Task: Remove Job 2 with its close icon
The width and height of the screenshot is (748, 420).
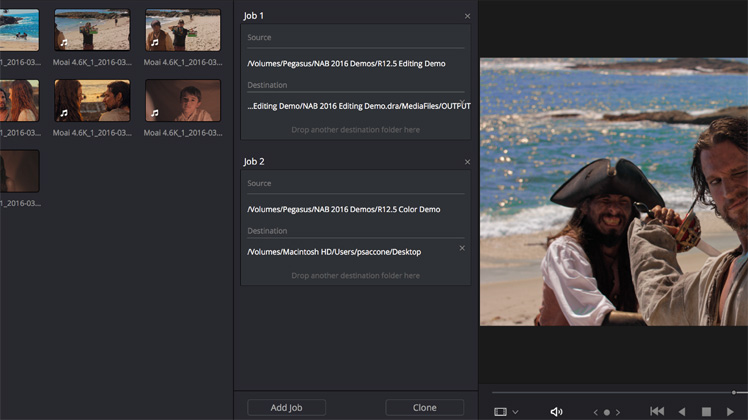Action: (467, 162)
